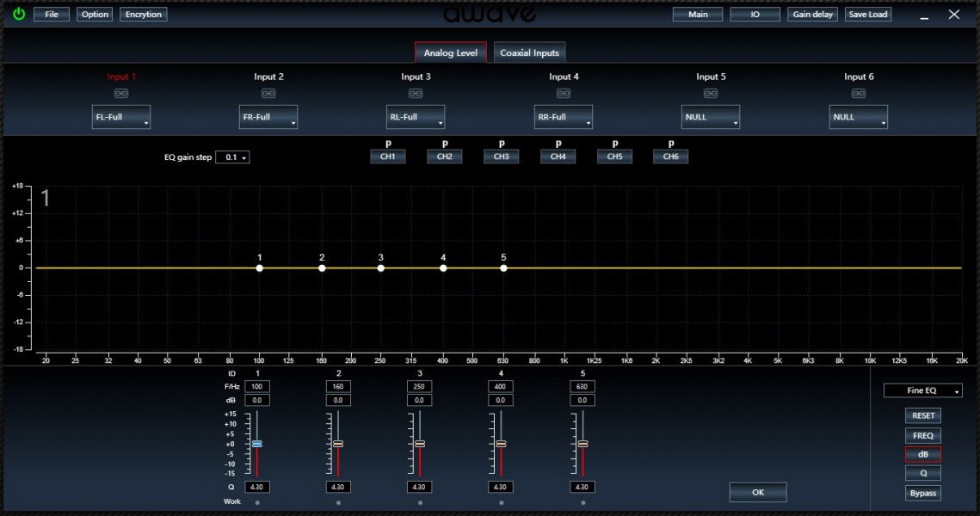Click the link icon under Input 2
980x516 pixels.
pyautogui.click(x=268, y=94)
